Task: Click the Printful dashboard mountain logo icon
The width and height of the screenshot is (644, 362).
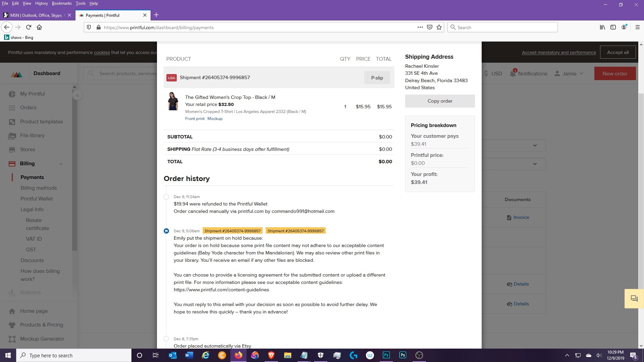Action: coord(16,73)
